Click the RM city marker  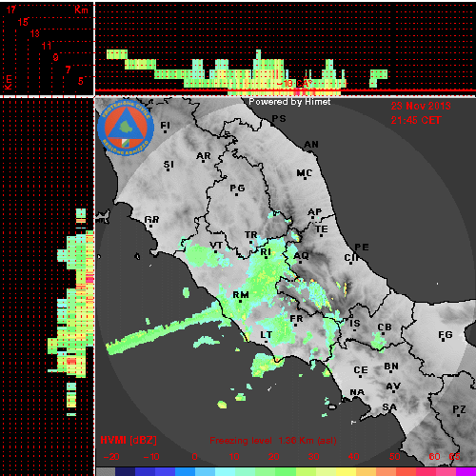(x=241, y=296)
